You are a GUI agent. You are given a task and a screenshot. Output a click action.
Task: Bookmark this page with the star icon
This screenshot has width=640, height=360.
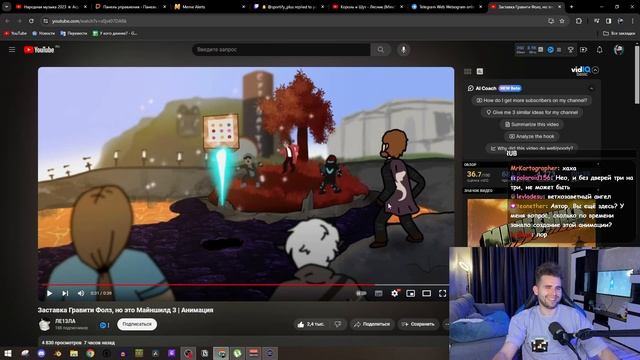[x=562, y=21]
